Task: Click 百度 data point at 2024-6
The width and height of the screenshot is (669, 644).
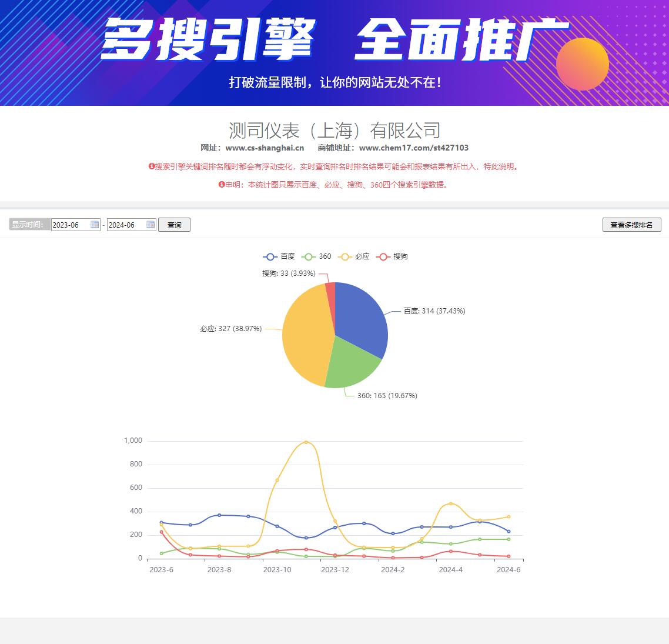Action: (x=509, y=531)
